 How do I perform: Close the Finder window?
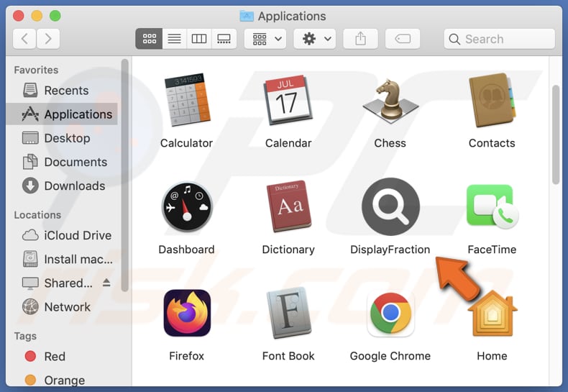click(19, 16)
